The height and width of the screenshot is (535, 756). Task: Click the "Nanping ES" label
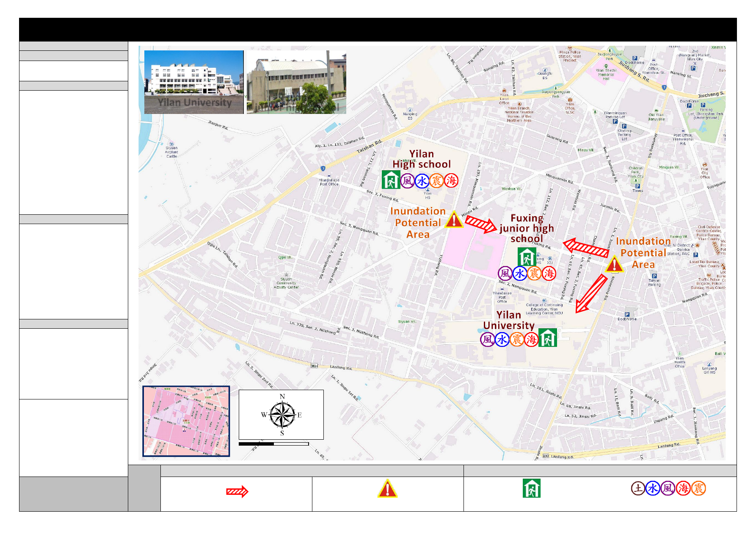tap(410, 116)
